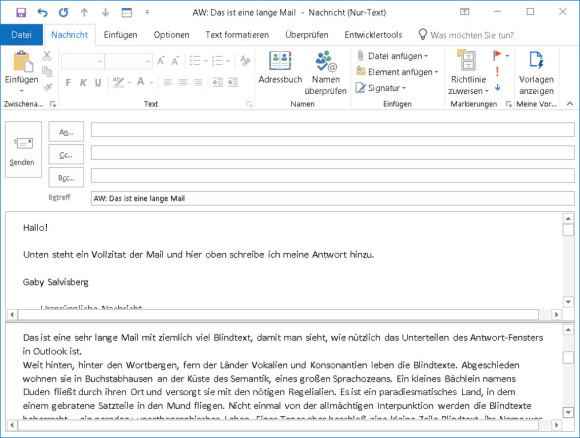Toggle underline (U) formatting

[98, 82]
